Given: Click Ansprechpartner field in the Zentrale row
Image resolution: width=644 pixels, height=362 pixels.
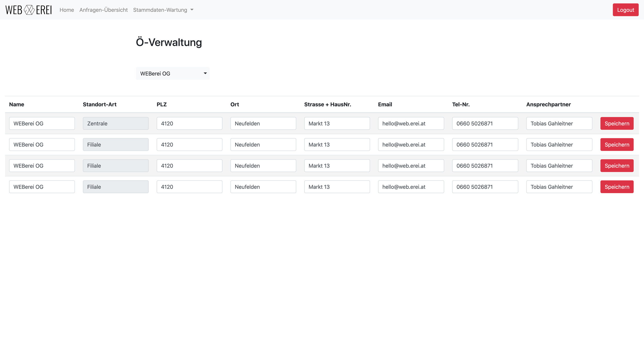Looking at the screenshot, I should 559,124.
